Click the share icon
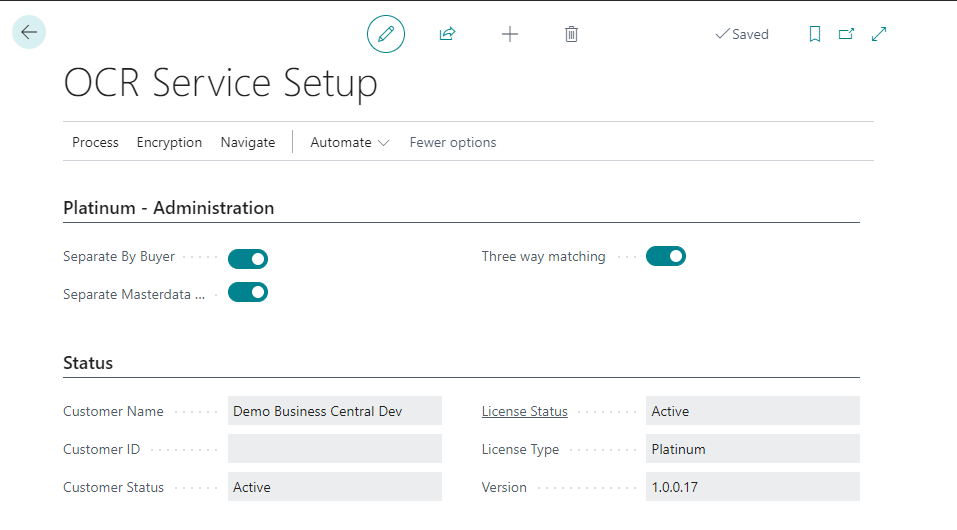 [x=447, y=34]
